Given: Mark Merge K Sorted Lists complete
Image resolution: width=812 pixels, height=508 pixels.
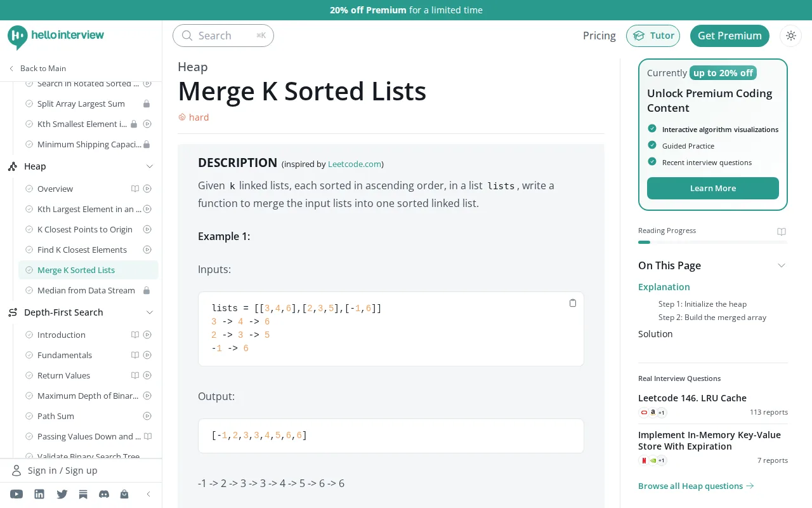Looking at the screenshot, I should [29, 270].
